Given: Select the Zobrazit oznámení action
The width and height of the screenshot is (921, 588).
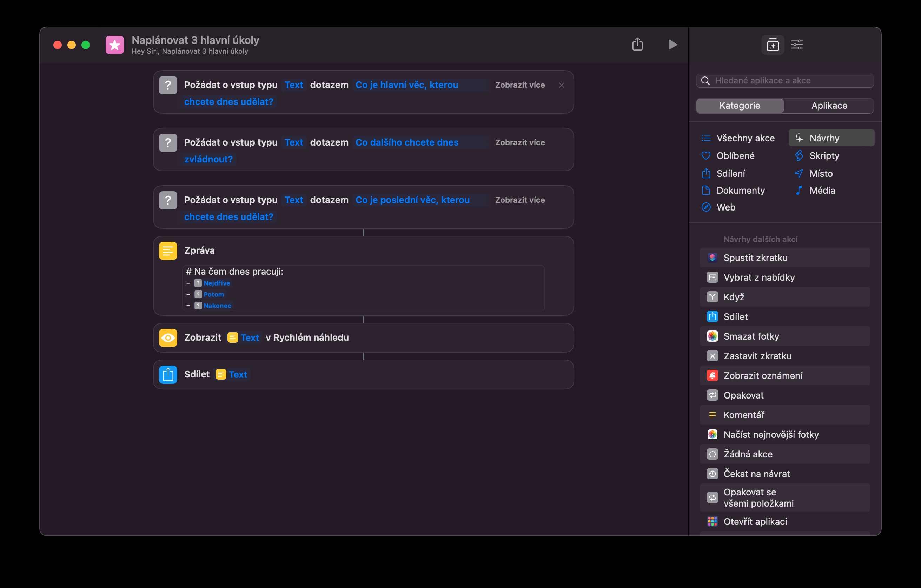Looking at the screenshot, I should 763,375.
